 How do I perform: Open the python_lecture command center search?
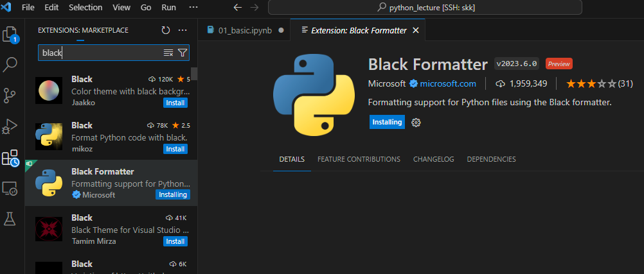pyautogui.click(x=425, y=8)
